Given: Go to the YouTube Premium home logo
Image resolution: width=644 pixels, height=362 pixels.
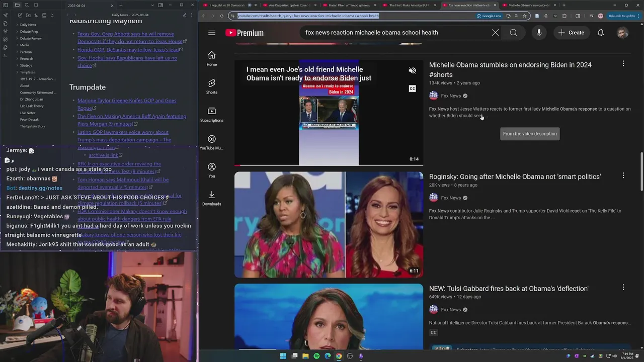Looking at the screenshot, I should (x=245, y=33).
